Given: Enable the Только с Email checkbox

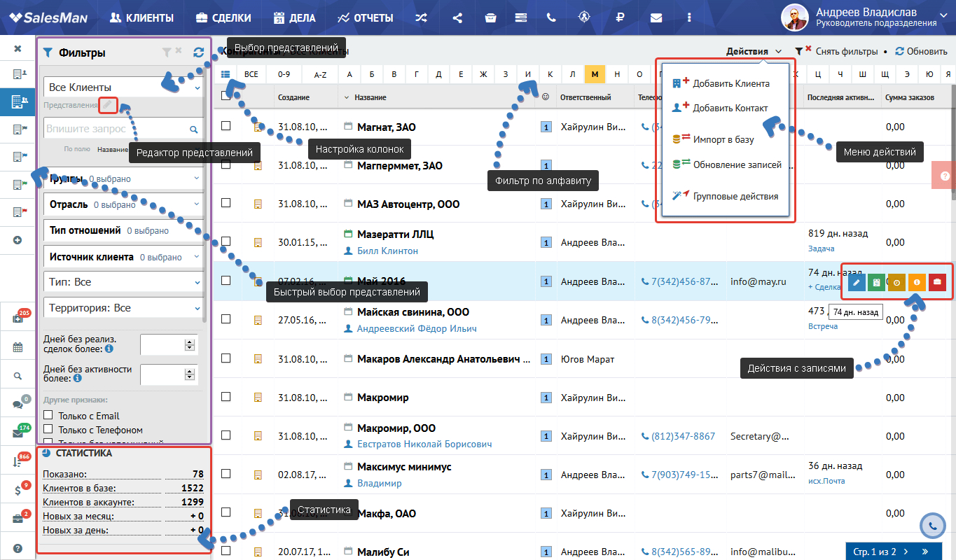Looking at the screenshot, I should tap(48, 415).
